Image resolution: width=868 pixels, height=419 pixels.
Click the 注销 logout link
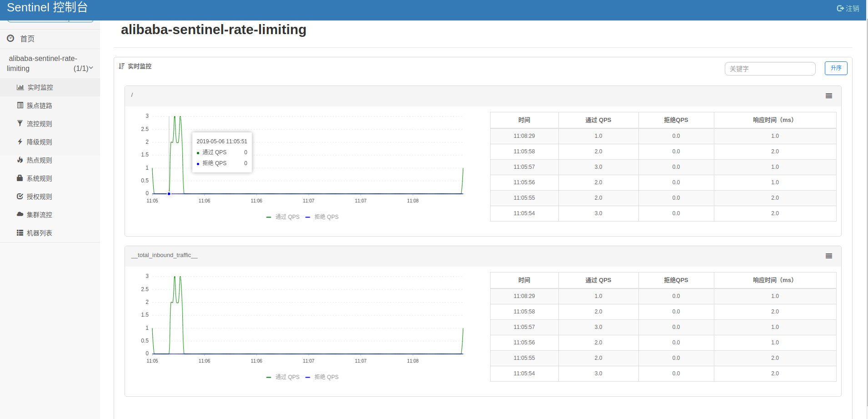tap(848, 9)
